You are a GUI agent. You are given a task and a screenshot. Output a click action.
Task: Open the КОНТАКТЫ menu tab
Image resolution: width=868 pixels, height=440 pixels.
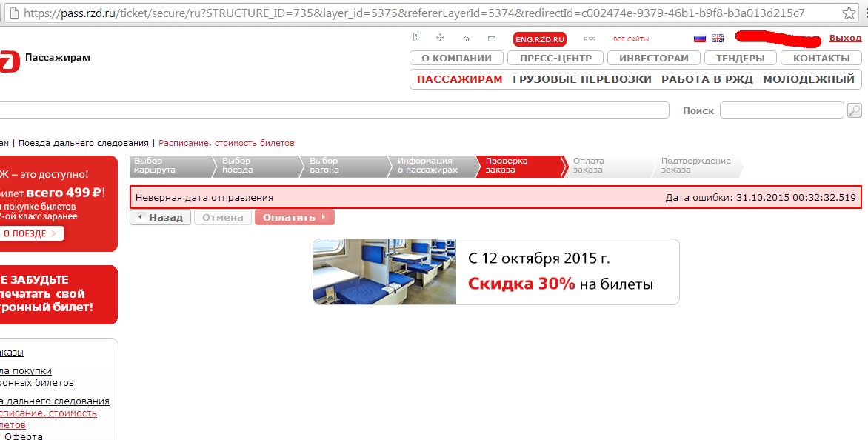pos(821,58)
